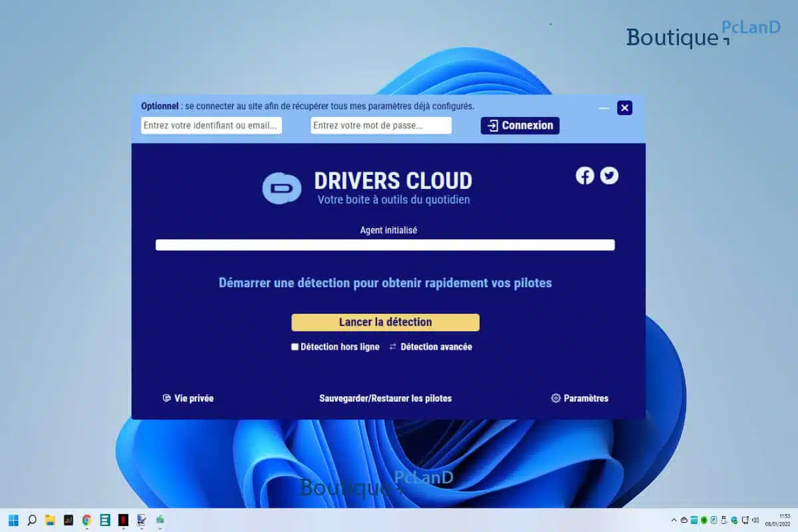Click the Agent initialisé progress bar
Screen dimensions: 798x532
point(385,245)
